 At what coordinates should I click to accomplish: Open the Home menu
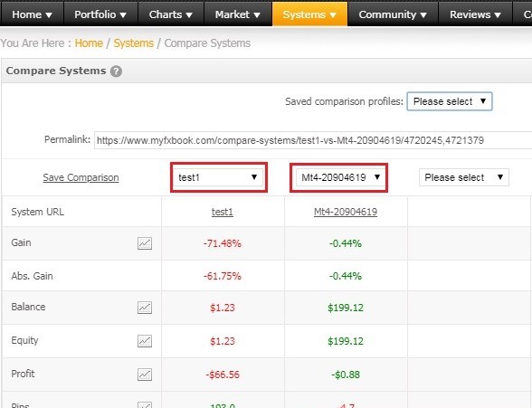tap(32, 14)
